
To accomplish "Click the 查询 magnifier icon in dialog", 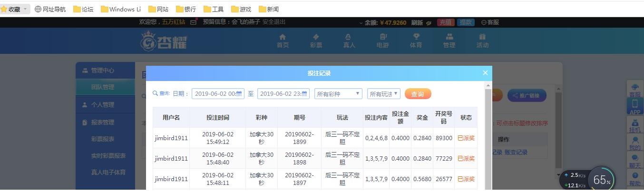I will 155,93.
